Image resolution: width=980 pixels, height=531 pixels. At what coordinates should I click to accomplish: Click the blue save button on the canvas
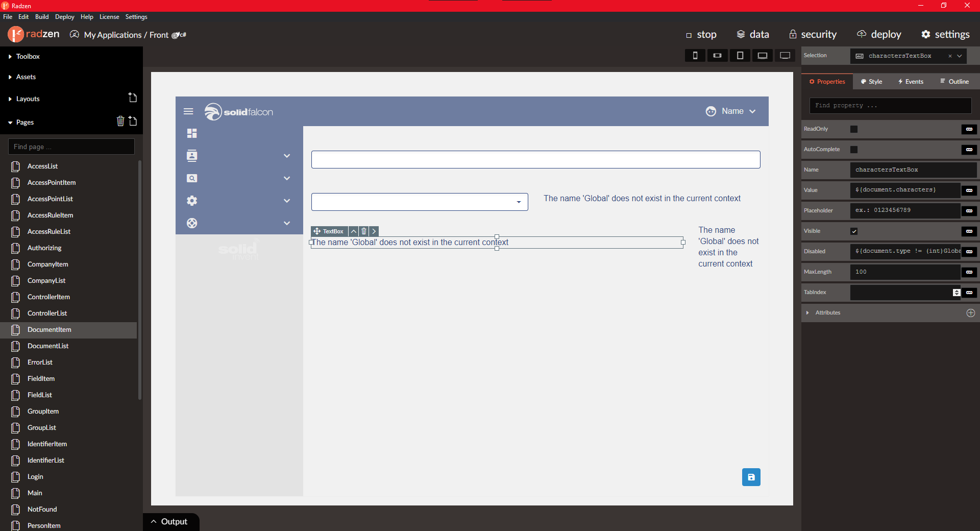point(750,477)
